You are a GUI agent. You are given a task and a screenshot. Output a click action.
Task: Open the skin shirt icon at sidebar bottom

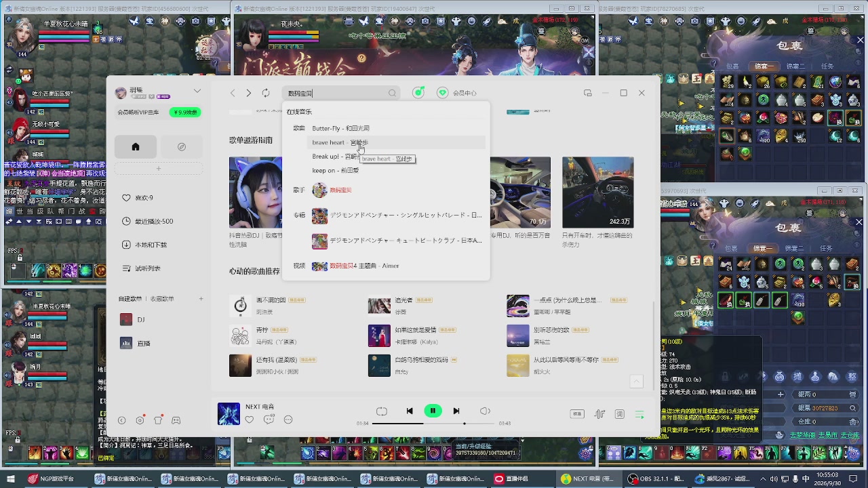pos(158,420)
